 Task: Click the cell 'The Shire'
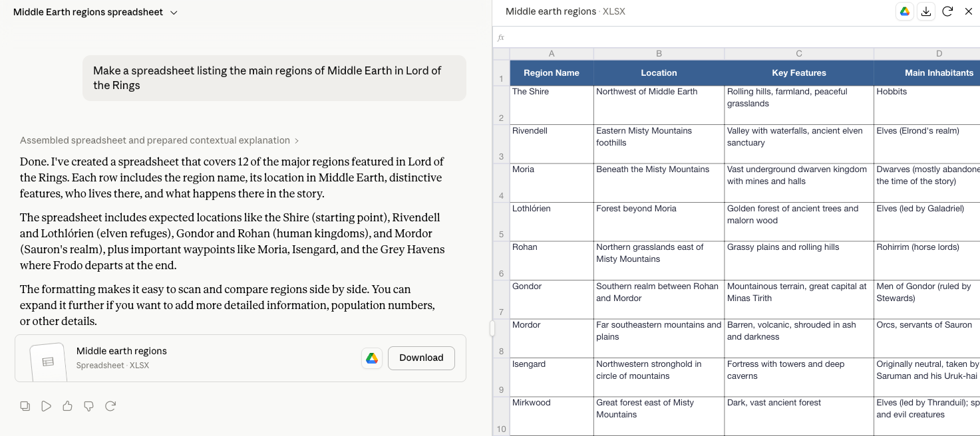(552, 105)
